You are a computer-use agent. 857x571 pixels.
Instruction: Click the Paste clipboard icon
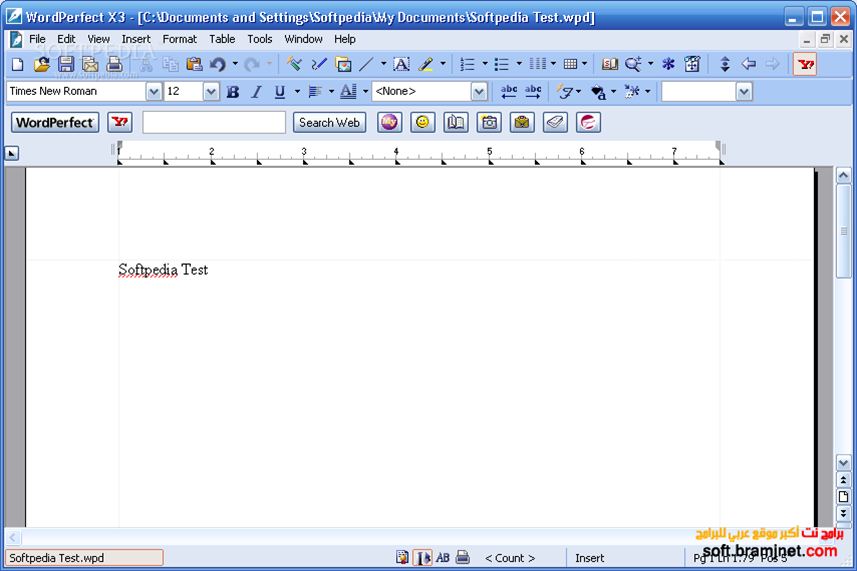(x=194, y=64)
